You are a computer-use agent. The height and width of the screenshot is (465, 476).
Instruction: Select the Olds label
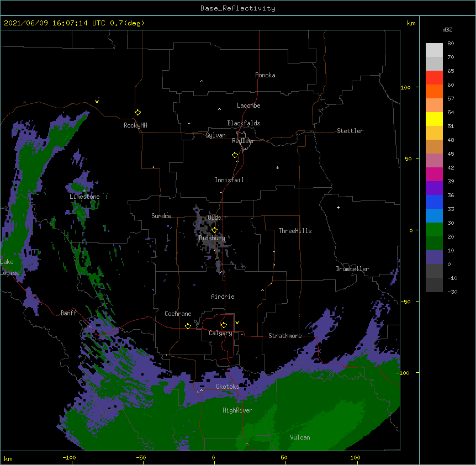coord(214,218)
